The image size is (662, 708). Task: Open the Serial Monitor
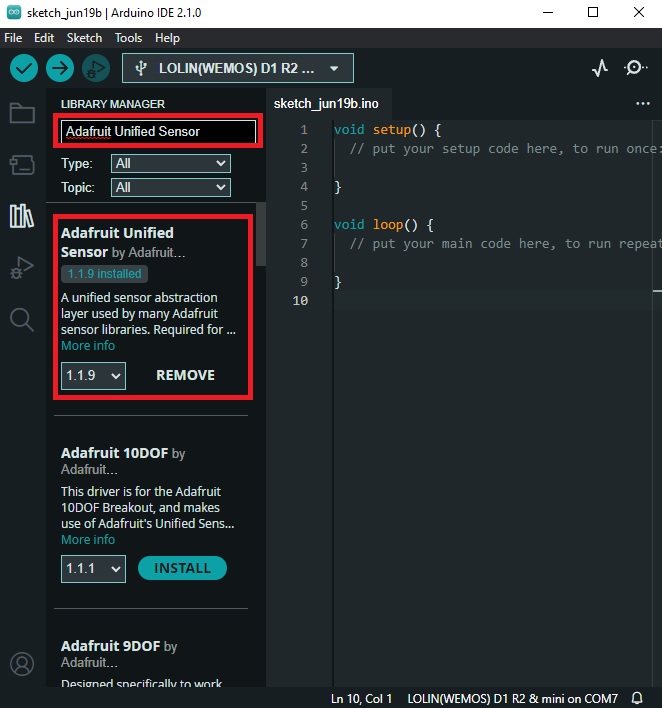(x=635, y=68)
